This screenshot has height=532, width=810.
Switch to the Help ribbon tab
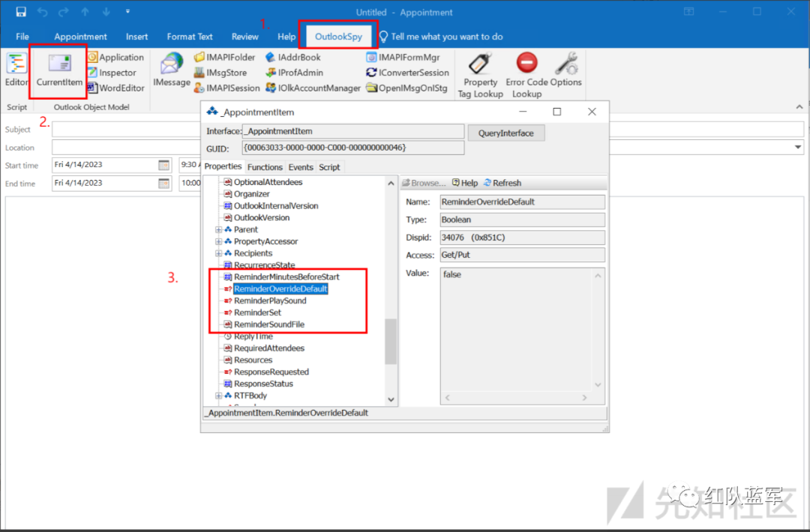pos(286,37)
